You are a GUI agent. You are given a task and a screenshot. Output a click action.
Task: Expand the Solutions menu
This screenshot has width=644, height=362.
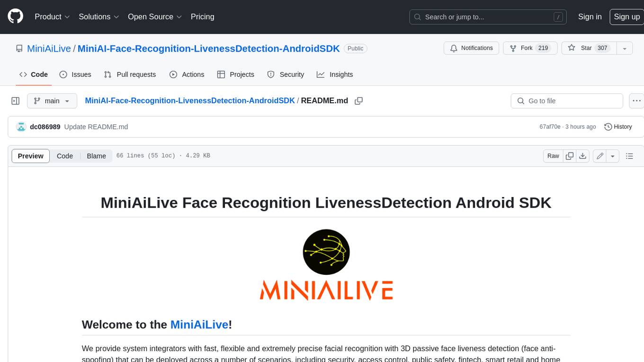click(x=98, y=17)
